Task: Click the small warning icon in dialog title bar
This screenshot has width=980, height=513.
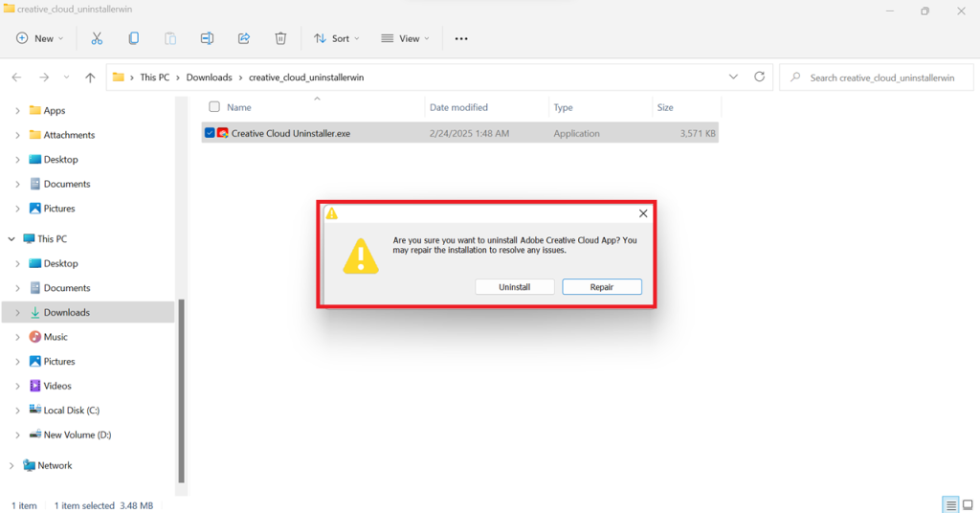Action: 332,213
